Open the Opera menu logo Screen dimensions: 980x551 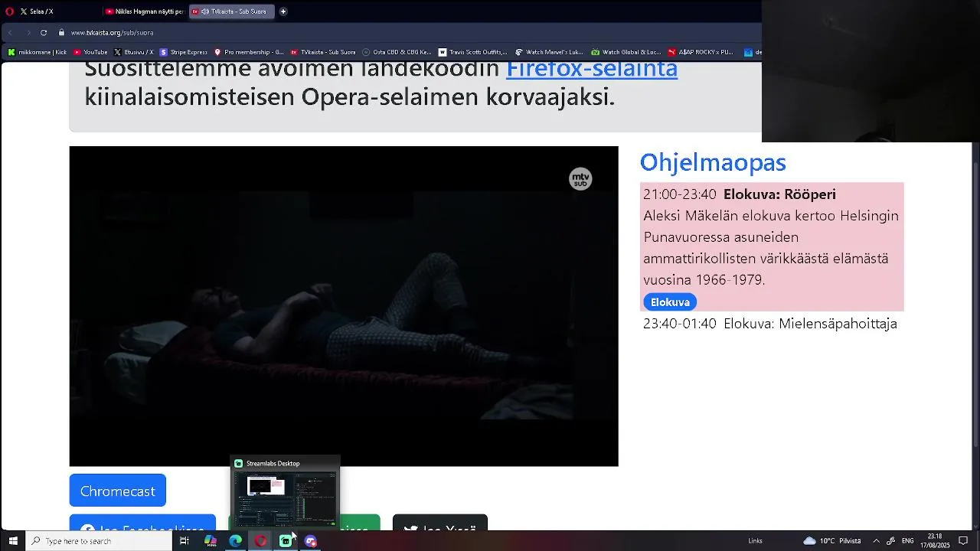(9, 11)
